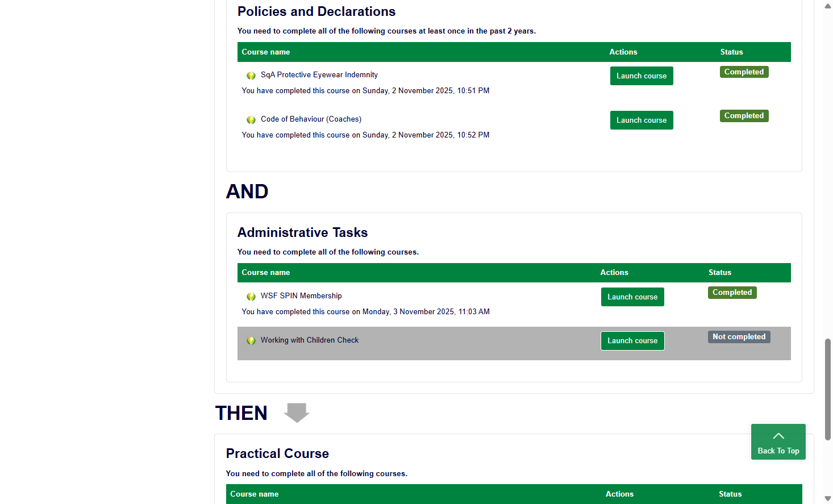Click the Completed status for WSF SPIN Membership
Image resolution: width=833 pixels, height=504 pixels.
tap(732, 293)
